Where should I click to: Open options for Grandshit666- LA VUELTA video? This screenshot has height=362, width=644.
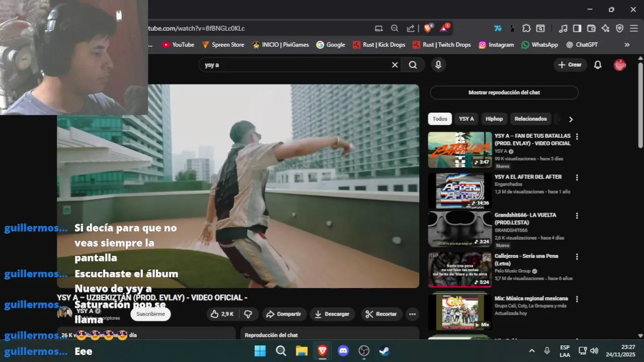coord(577,216)
